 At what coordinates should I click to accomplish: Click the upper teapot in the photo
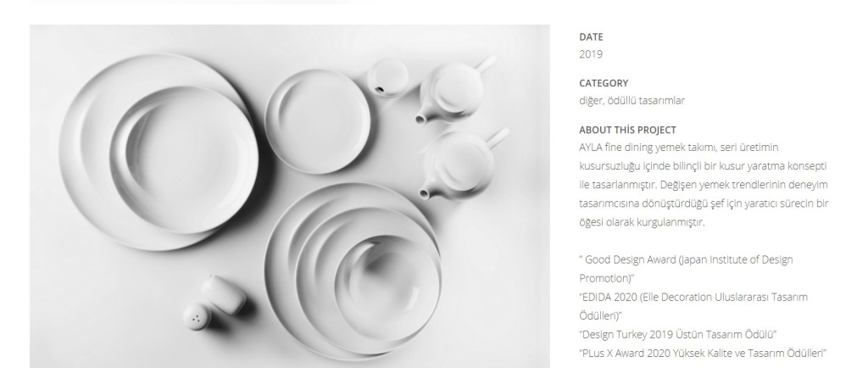tap(454, 92)
